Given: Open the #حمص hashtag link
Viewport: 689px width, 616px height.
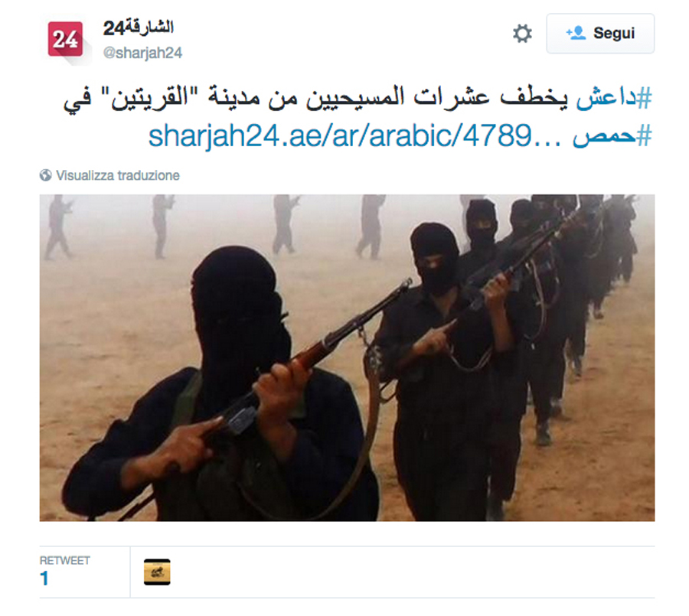Looking at the screenshot, I should [x=612, y=136].
